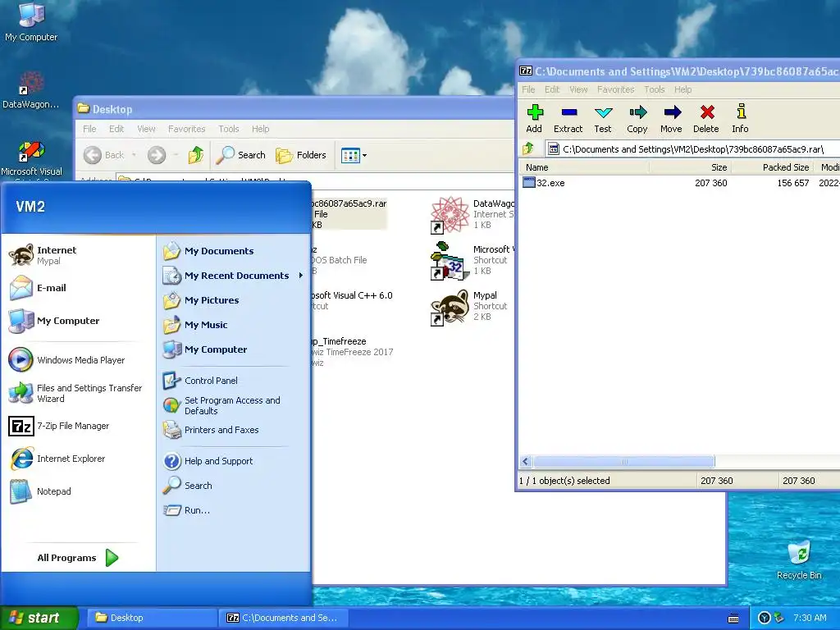Open the Back history dropdown arrow
The width and height of the screenshot is (840, 630).
(x=134, y=155)
